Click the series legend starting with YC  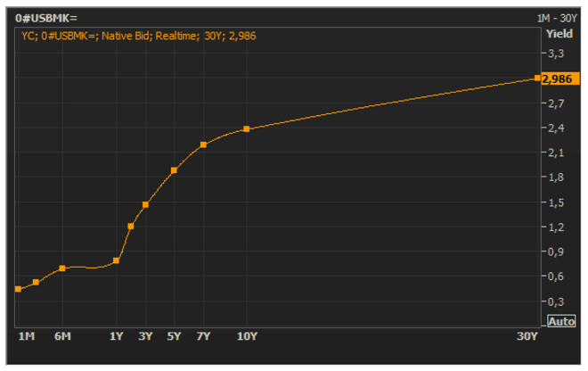pos(139,36)
